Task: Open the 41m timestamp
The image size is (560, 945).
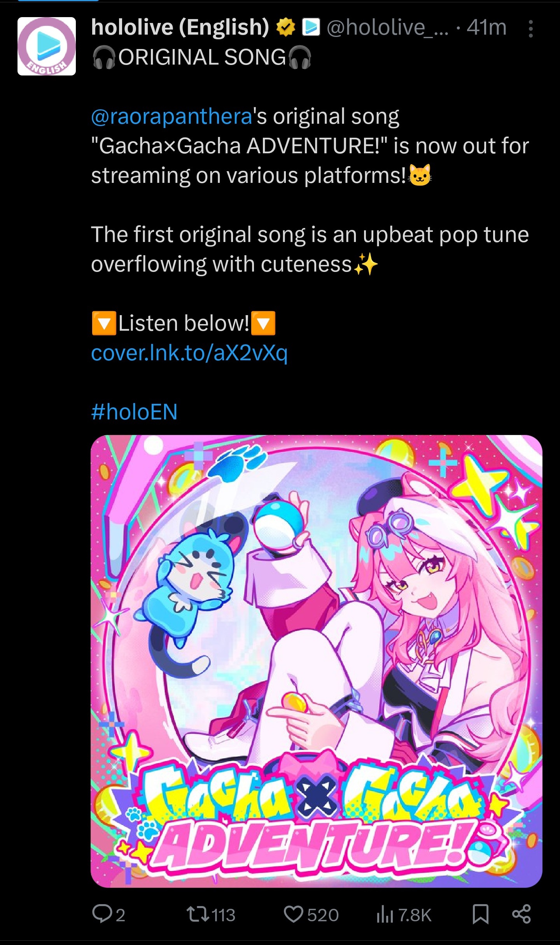Action: pos(487,28)
